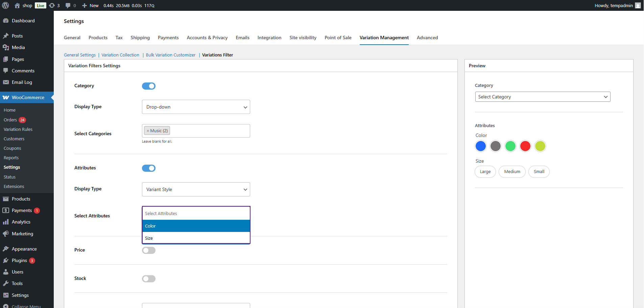Open the comments bubble icon in admin bar
644x308 pixels.
click(x=68, y=5)
